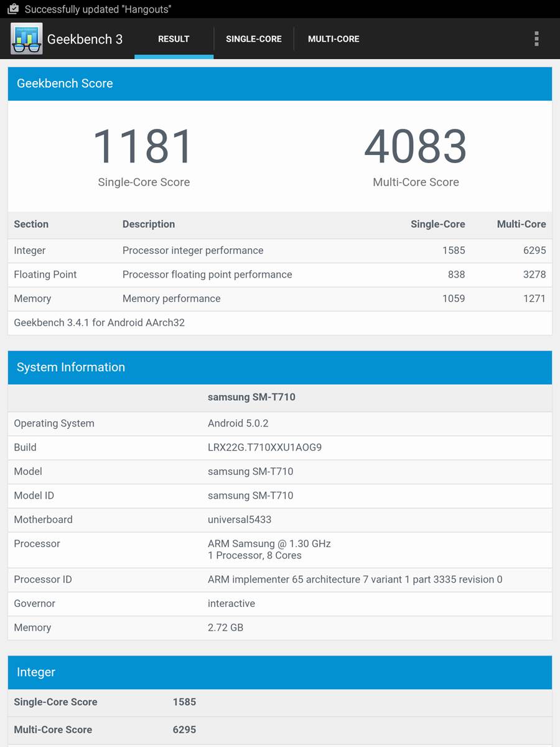Switch to the RESULT tab
This screenshot has height=747, width=560.
[x=174, y=39]
